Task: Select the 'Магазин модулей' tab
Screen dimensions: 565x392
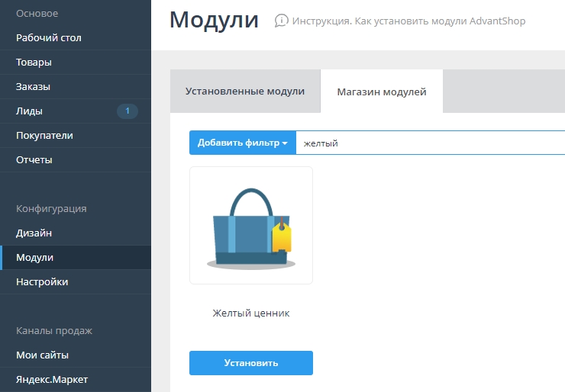Action: tap(382, 92)
